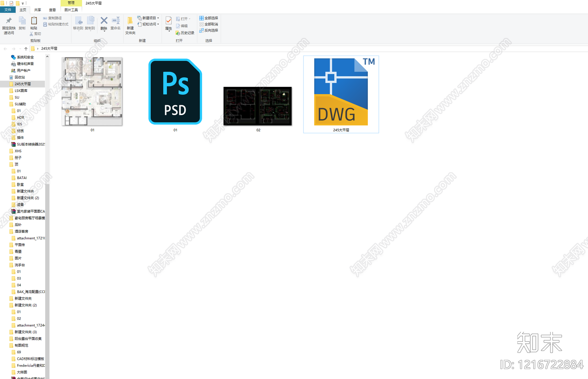Click the address bar path field
Screen dimensions: 588x379
(309, 49)
